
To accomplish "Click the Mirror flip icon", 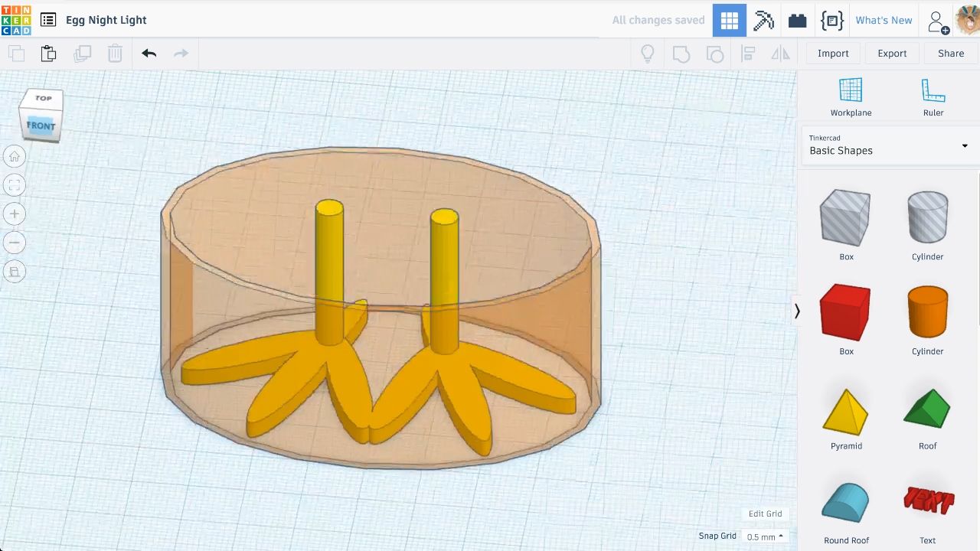I will pos(780,54).
